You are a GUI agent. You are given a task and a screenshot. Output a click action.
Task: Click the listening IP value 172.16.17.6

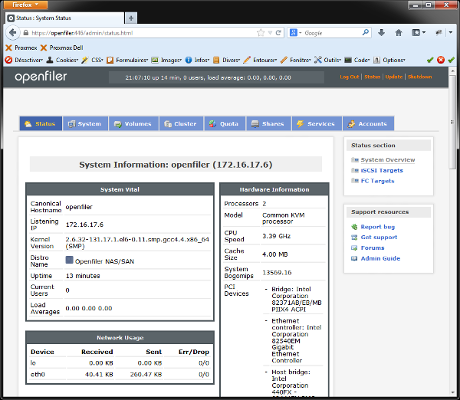(84, 225)
